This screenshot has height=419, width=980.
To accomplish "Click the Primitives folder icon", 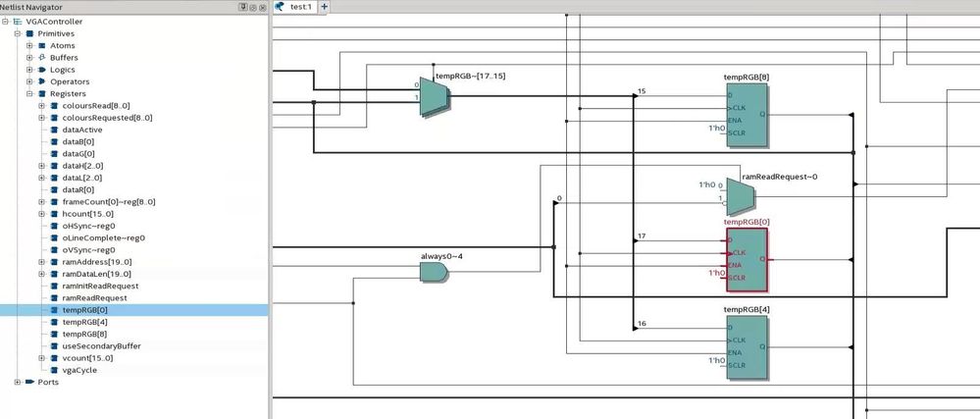I will pyautogui.click(x=29, y=33).
